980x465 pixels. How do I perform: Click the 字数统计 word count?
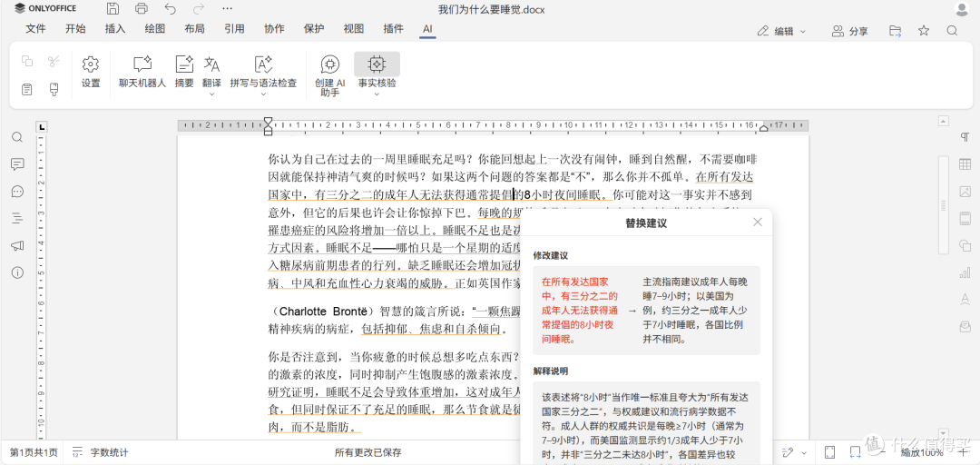pos(100,452)
